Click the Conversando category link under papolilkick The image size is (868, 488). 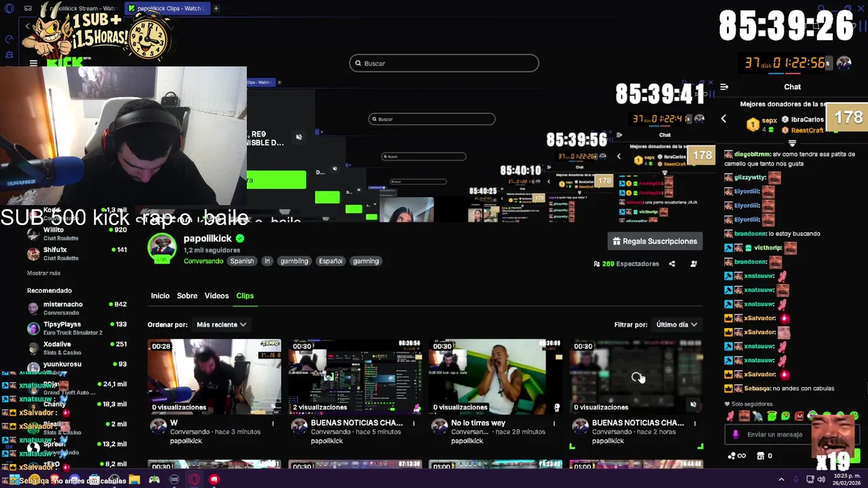coord(203,261)
